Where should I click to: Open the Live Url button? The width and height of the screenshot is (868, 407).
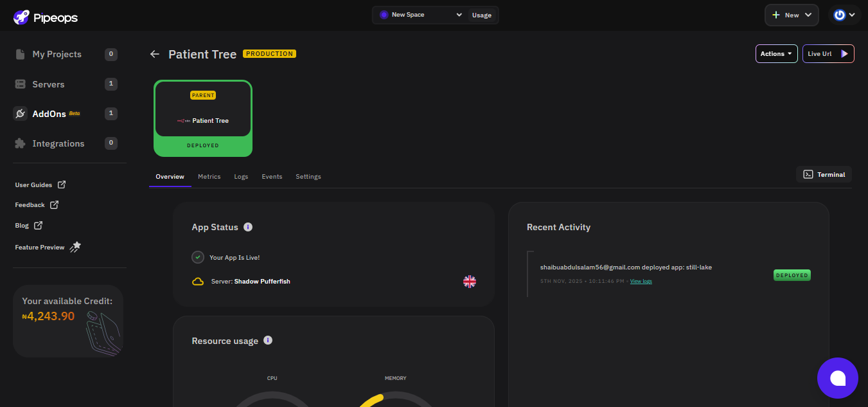[828, 54]
